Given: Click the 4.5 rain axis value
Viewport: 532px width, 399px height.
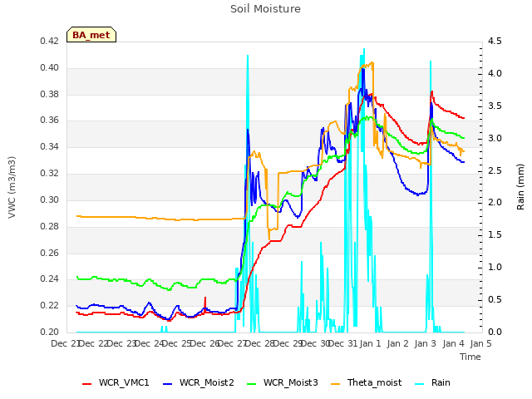Looking at the screenshot, I should (x=495, y=42).
